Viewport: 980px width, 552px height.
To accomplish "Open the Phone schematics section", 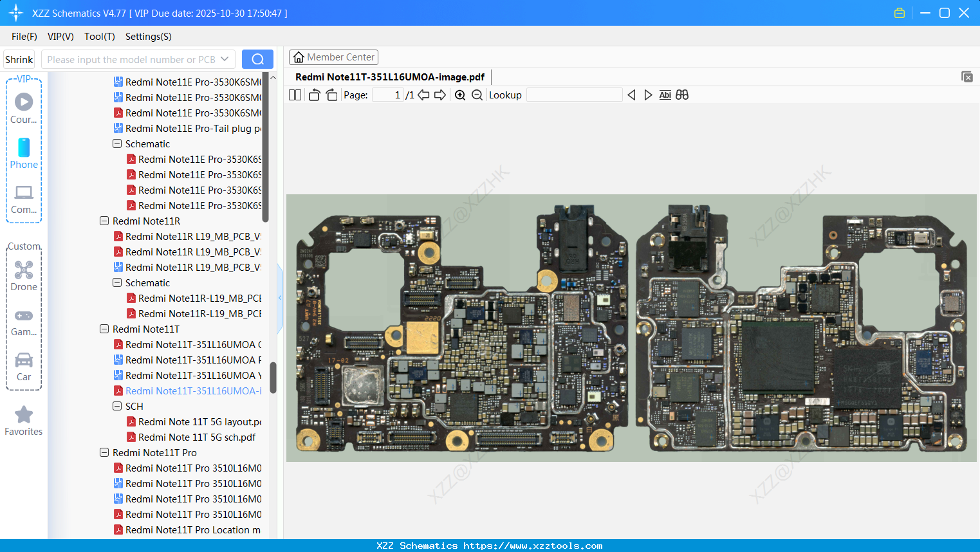I will (24, 154).
